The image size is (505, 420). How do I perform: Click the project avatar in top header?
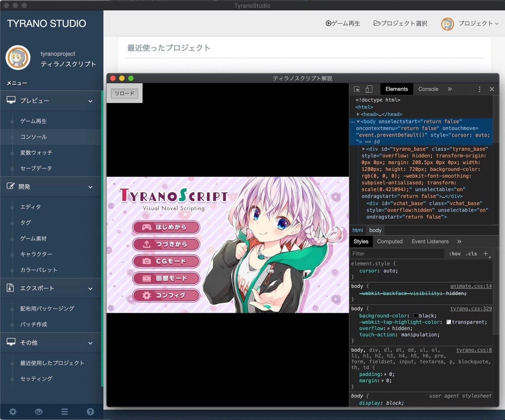[447, 24]
